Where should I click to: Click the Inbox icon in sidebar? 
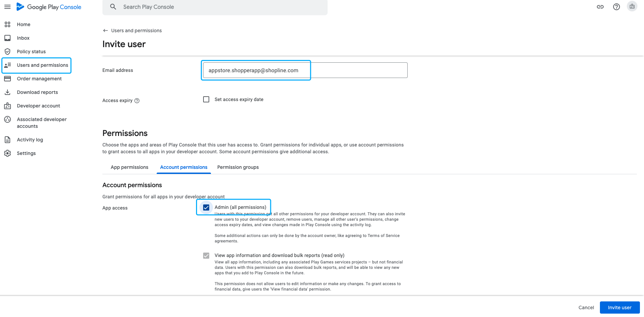[7, 38]
